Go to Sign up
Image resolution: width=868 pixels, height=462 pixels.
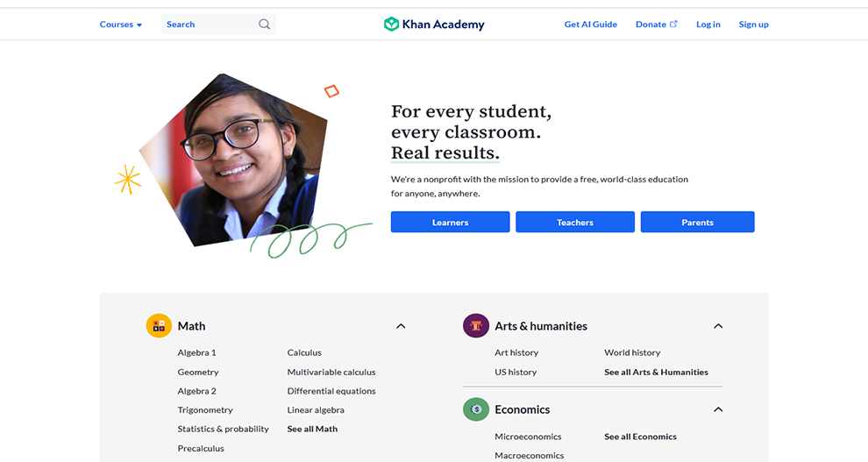(x=753, y=25)
